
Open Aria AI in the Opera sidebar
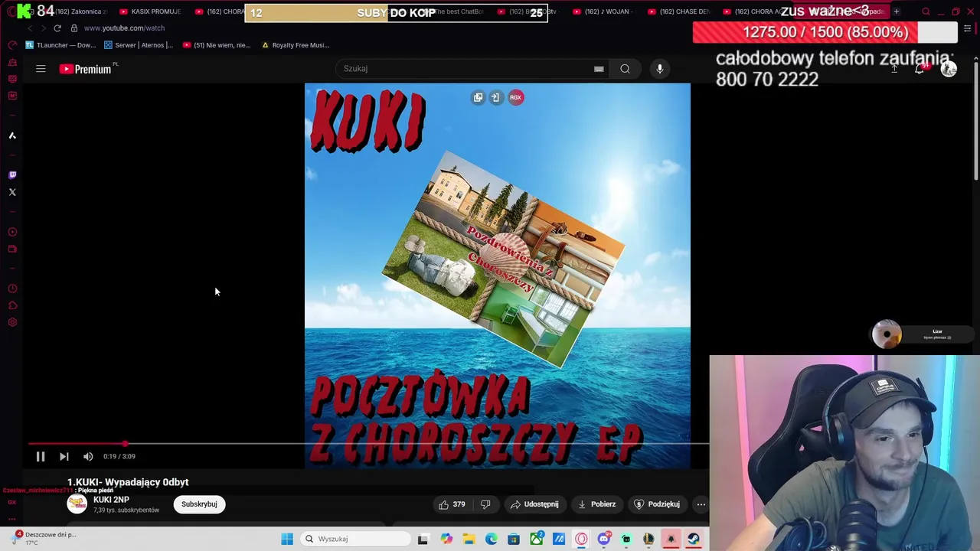12,135
